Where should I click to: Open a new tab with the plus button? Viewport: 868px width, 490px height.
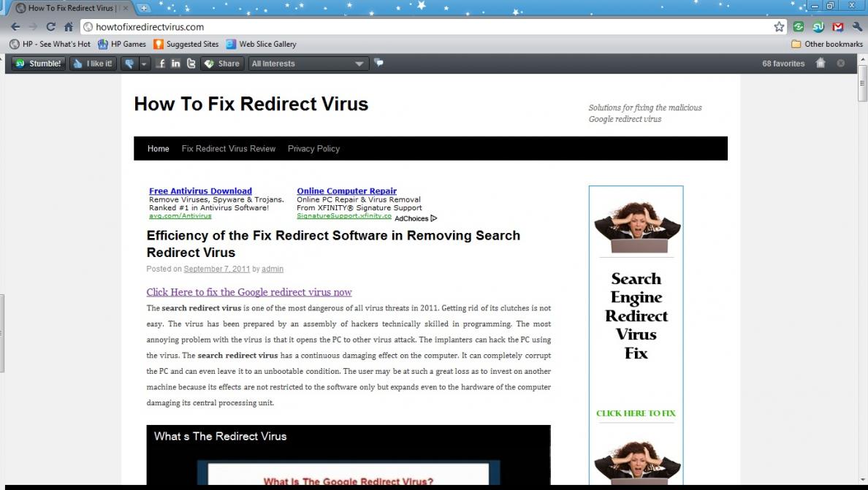[x=143, y=8]
